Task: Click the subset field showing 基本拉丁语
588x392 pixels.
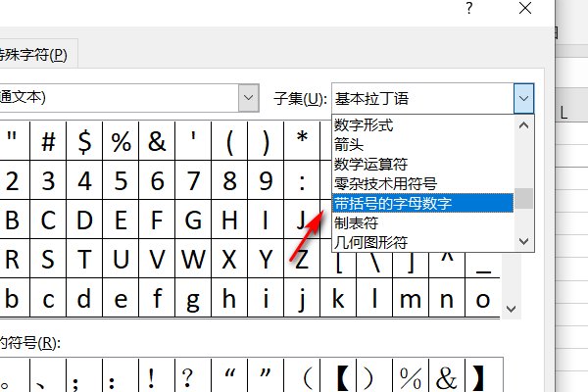Action: point(423,99)
